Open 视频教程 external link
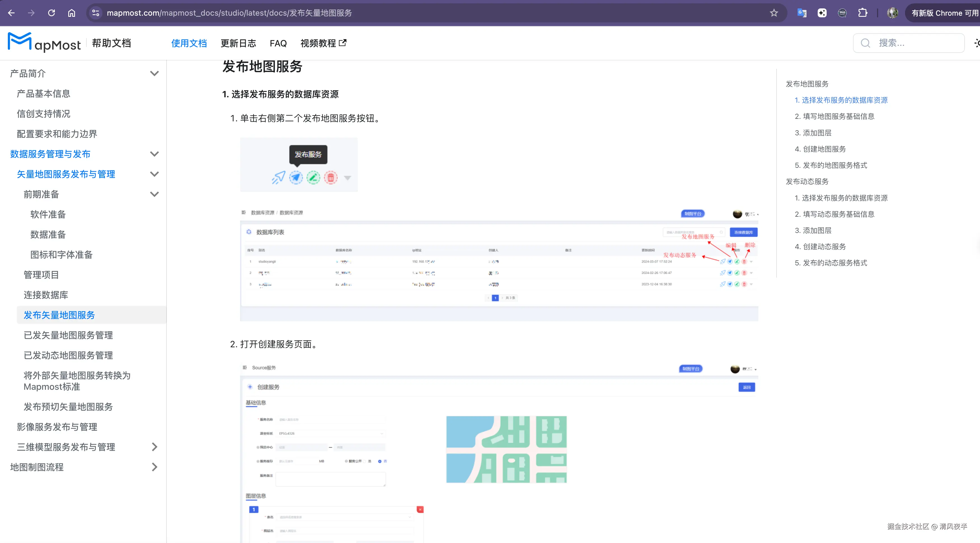Image resolution: width=980 pixels, height=543 pixels. (323, 43)
